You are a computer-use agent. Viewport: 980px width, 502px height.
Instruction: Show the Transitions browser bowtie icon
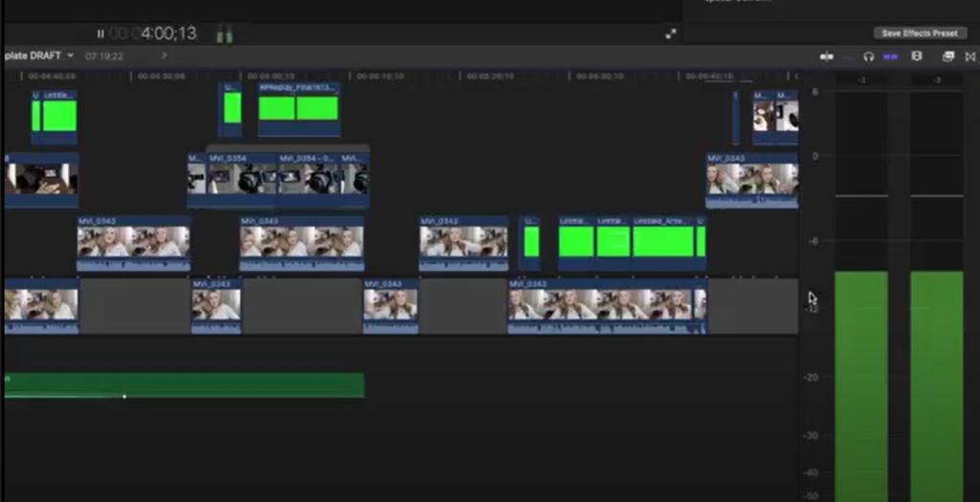[x=970, y=56]
